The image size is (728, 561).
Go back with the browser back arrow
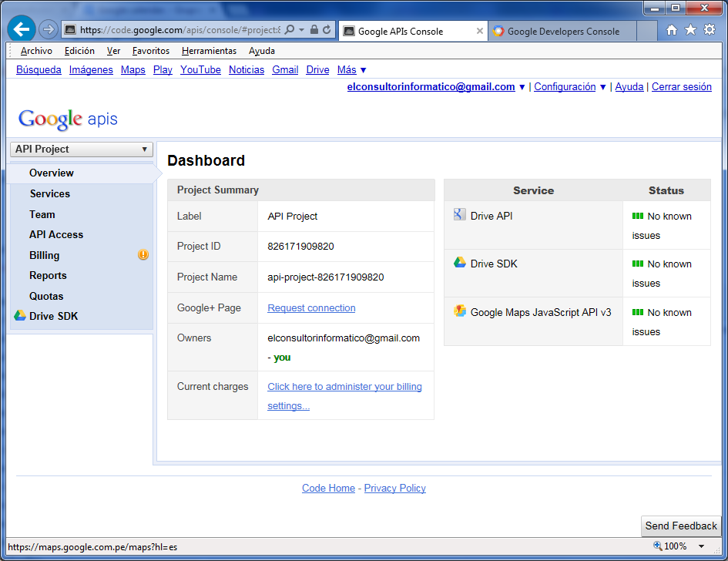22,30
